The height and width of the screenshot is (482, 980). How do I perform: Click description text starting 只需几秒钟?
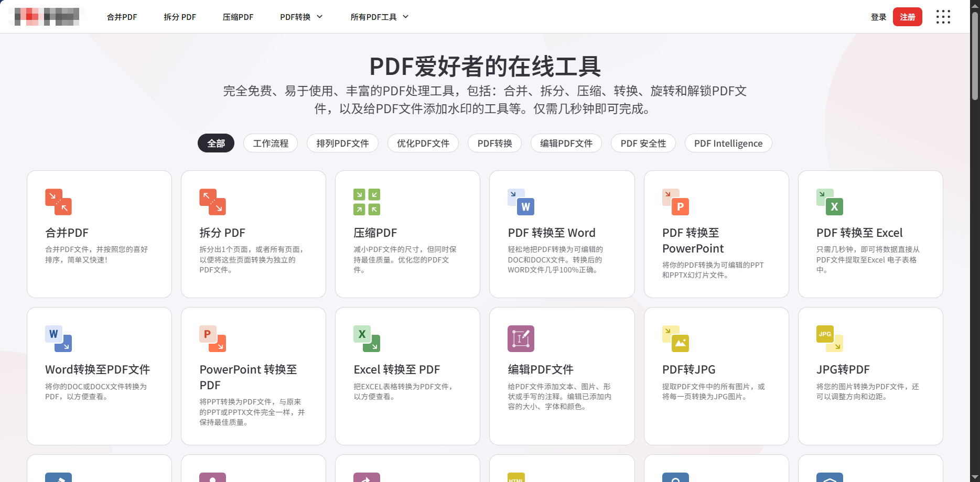pos(868,260)
